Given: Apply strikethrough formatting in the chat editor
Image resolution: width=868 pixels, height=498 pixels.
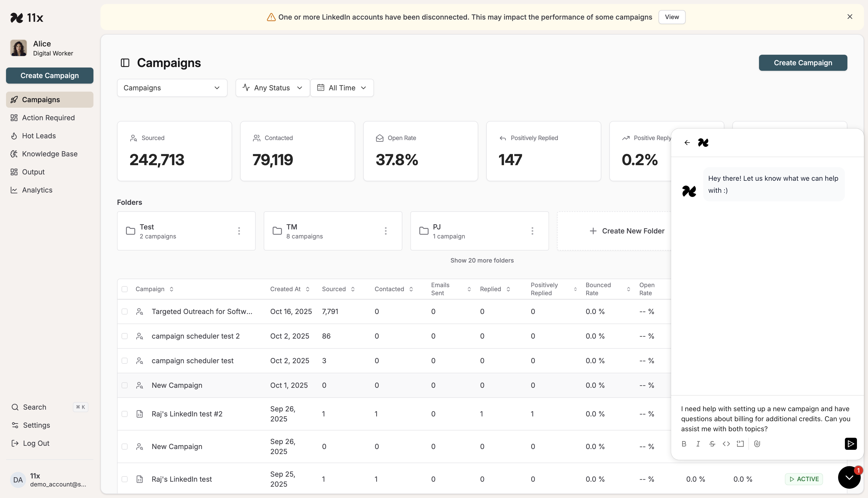Looking at the screenshot, I should pos(712,444).
